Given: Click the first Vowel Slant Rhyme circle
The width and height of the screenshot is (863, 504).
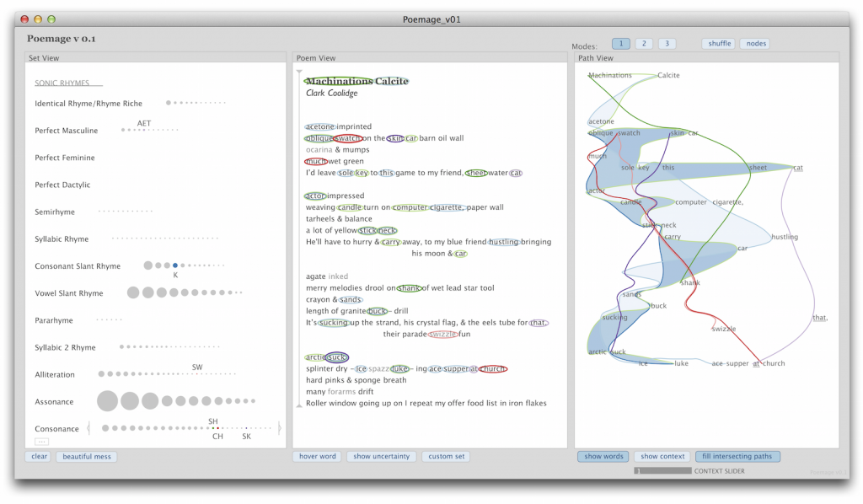Looking at the screenshot, I should (x=133, y=293).
